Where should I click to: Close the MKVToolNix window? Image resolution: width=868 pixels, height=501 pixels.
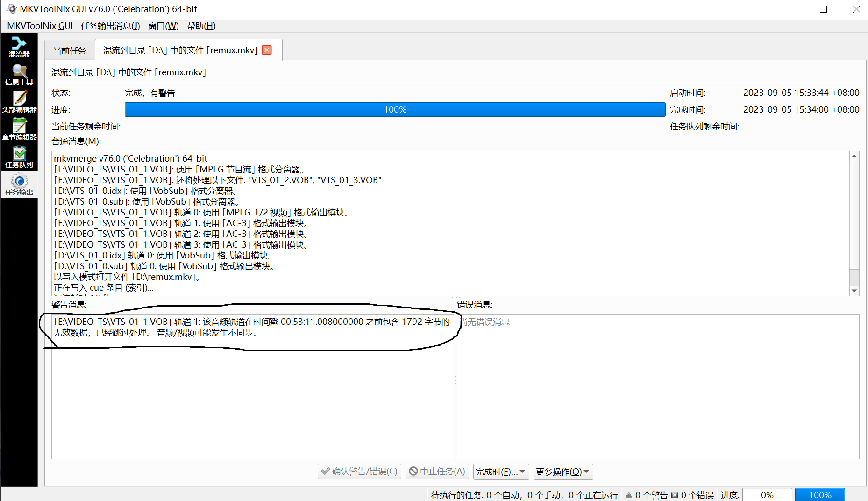(x=856, y=9)
